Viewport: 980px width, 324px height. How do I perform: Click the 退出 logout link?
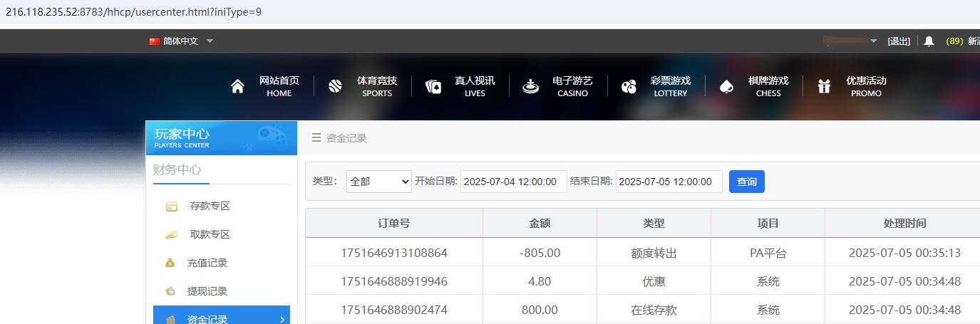(x=899, y=41)
